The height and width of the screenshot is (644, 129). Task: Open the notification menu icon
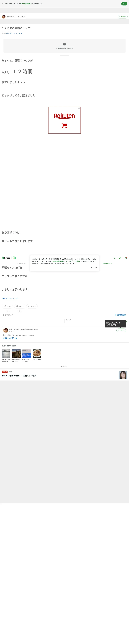(126, 258)
